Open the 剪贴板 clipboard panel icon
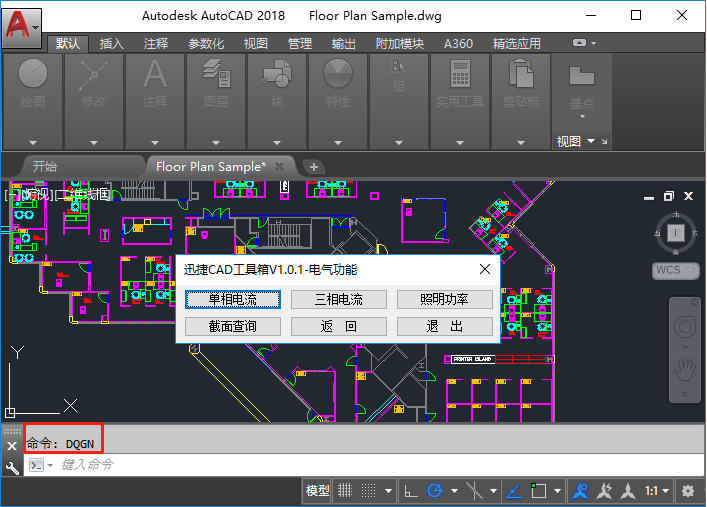This screenshot has height=507, width=707. point(521,74)
